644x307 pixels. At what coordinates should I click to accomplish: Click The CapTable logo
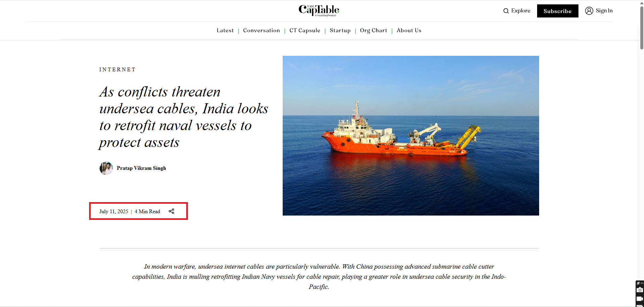click(319, 10)
